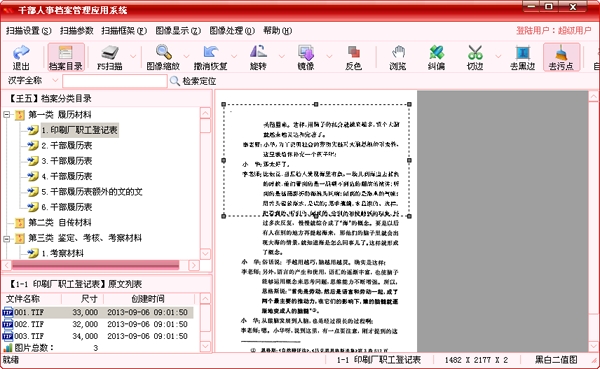Open 切边 dropdown arrow
This screenshot has width=600, height=369.
coord(498,57)
